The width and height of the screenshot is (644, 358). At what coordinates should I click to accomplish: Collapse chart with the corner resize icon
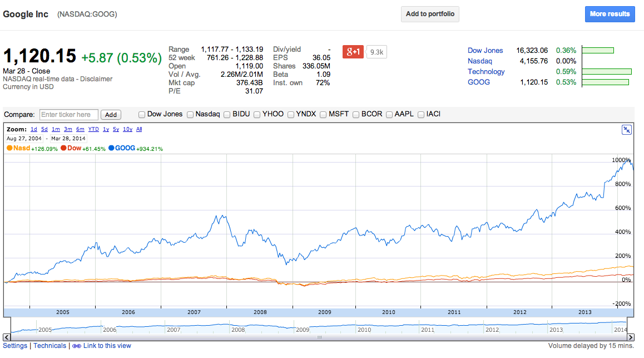click(x=626, y=130)
